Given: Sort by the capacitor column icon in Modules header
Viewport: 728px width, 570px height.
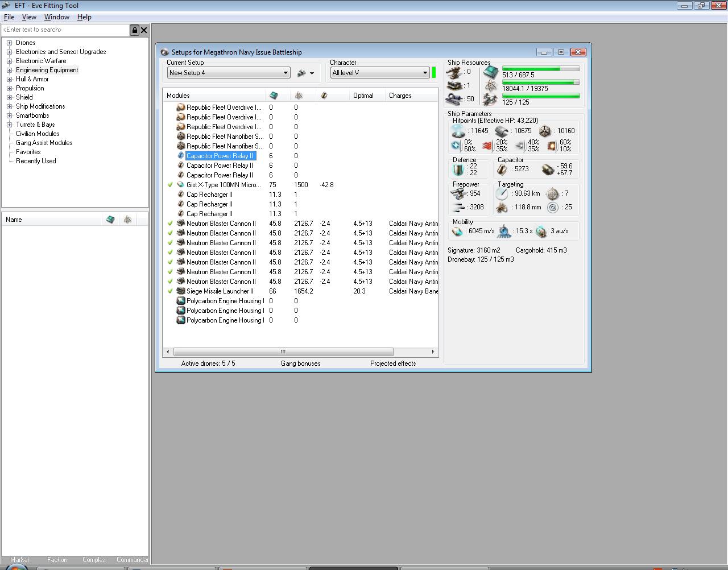Looking at the screenshot, I should pyautogui.click(x=324, y=96).
